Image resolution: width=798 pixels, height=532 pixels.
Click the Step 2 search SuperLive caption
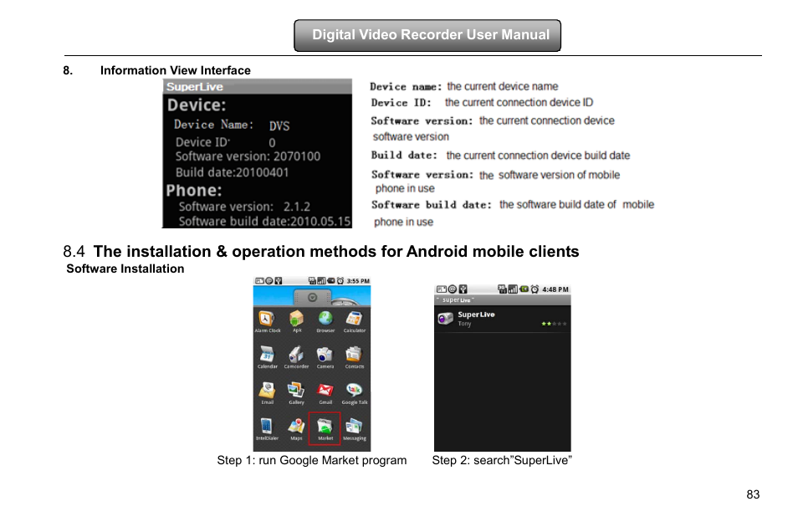pos(502,460)
